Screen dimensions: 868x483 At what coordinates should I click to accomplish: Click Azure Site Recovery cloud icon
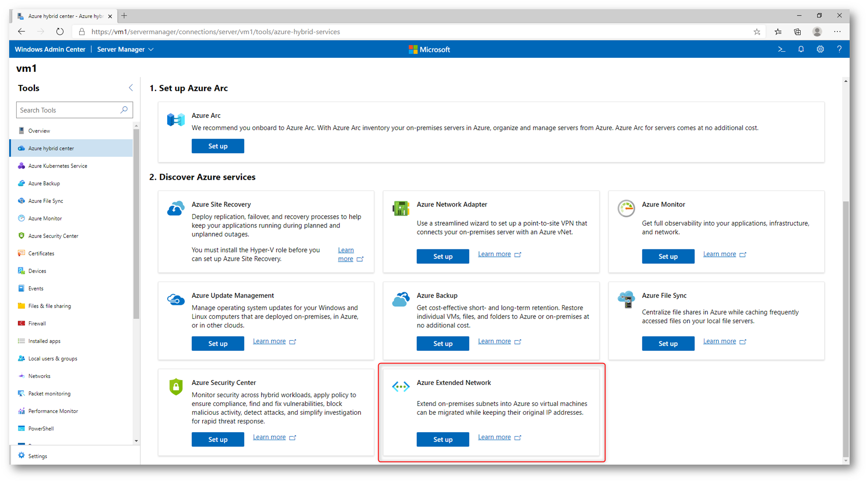(176, 208)
